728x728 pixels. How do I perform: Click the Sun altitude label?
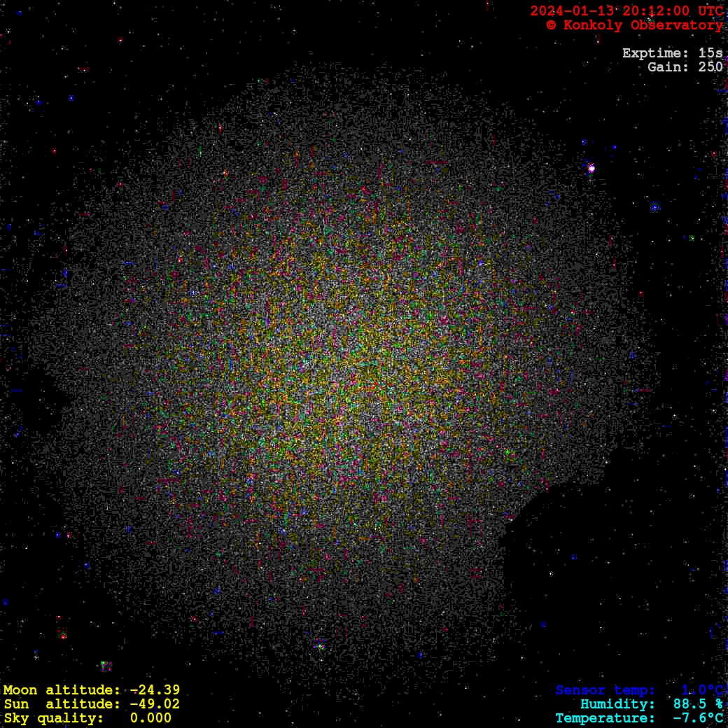pos(62,704)
